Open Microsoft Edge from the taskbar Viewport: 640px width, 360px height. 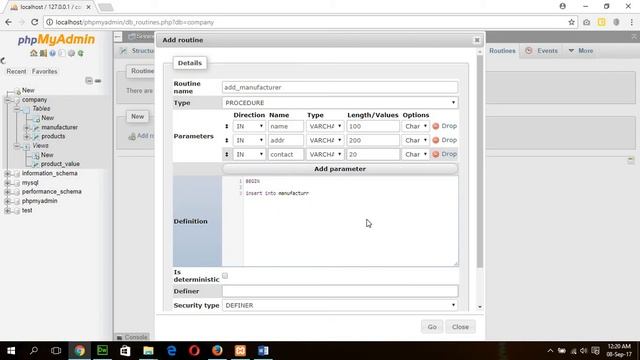(171, 351)
